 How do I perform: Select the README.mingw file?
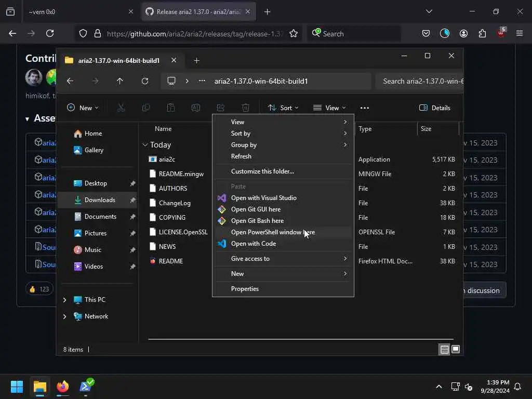pos(181,174)
